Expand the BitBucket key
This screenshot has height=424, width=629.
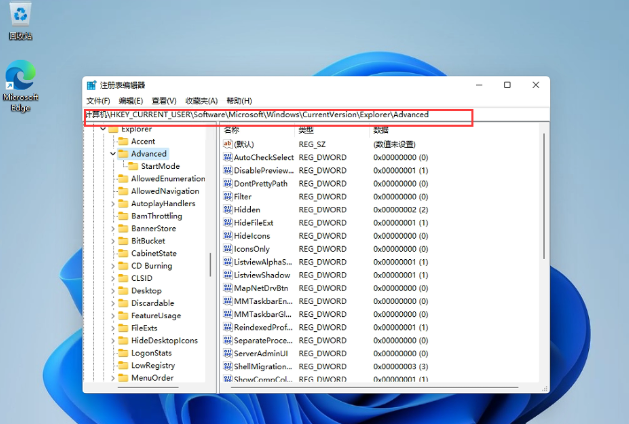pyautogui.click(x=113, y=241)
